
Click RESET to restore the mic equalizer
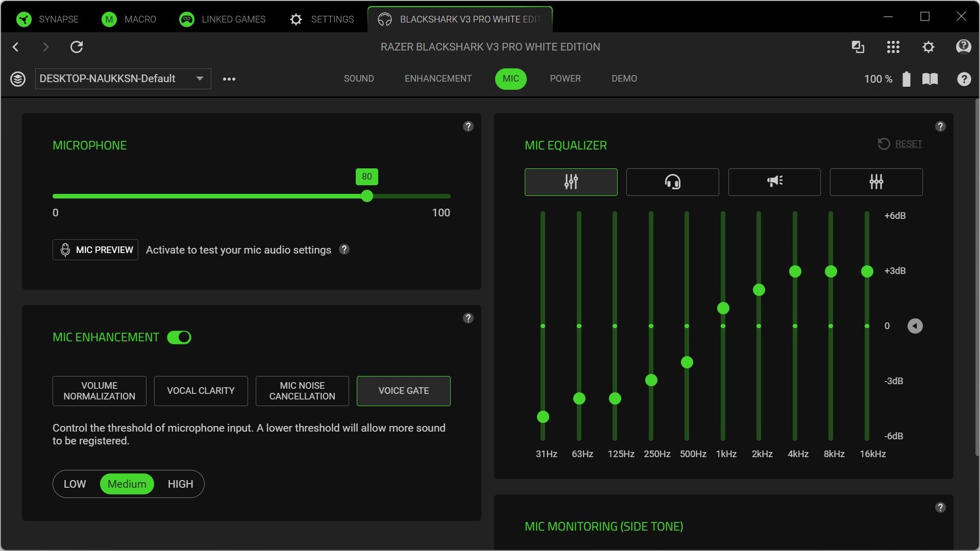pos(909,143)
